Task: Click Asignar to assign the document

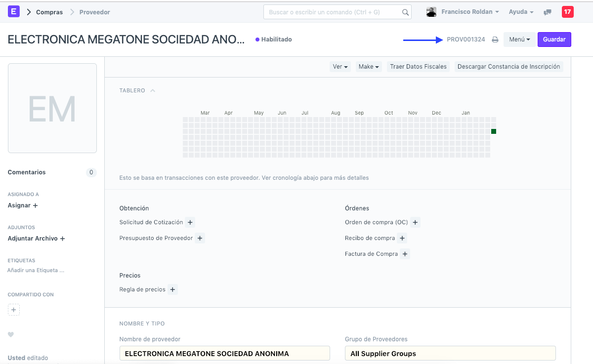Action: [23, 205]
